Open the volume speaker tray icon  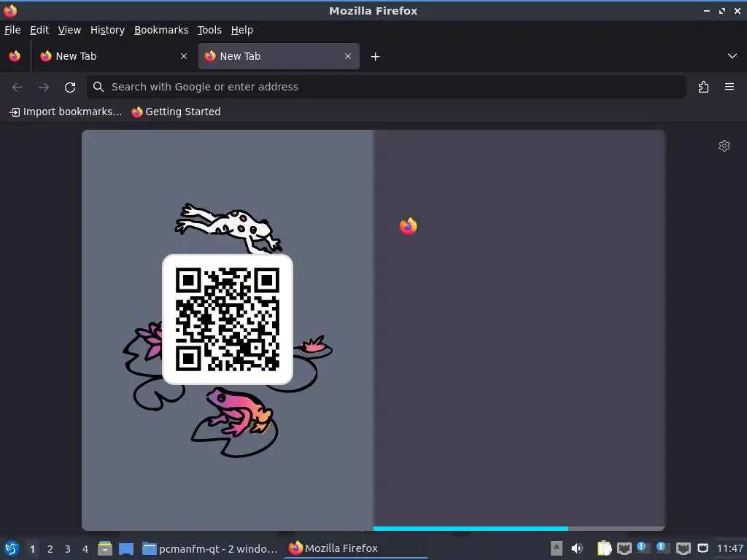pyautogui.click(x=577, y=548)
